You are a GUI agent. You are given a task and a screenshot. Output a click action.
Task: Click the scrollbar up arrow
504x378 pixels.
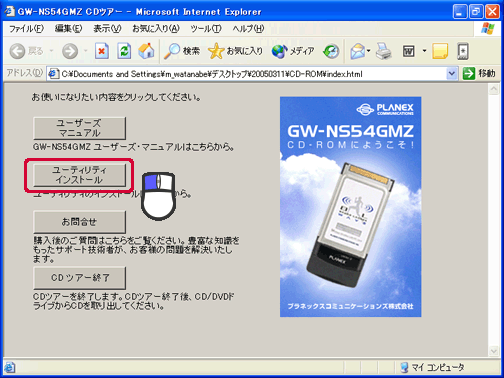click(493, 89)
